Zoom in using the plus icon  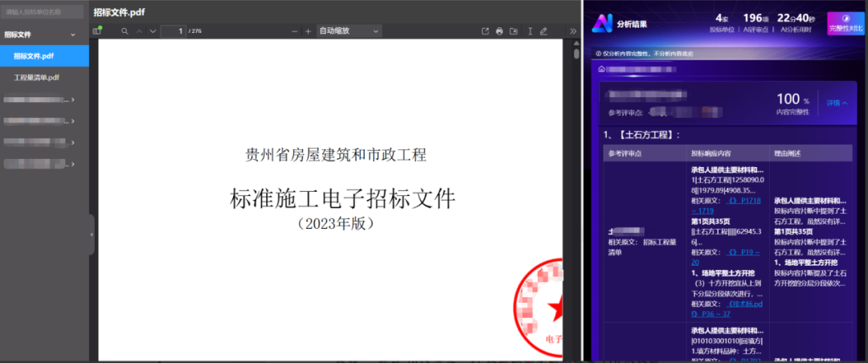point(308,31)
